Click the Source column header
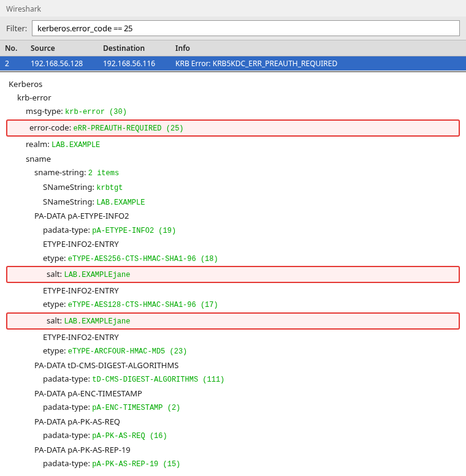The image size is (466, 476). tap(42, 48)
